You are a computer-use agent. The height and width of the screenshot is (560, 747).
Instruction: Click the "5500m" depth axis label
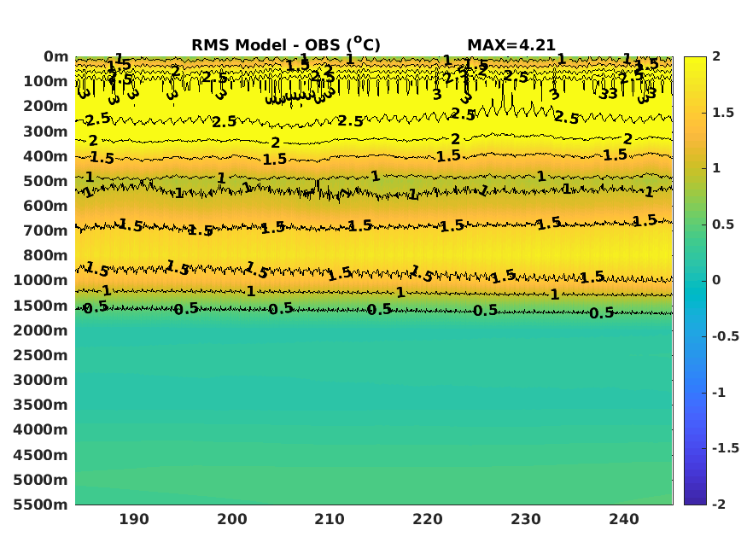click(41, 505)
